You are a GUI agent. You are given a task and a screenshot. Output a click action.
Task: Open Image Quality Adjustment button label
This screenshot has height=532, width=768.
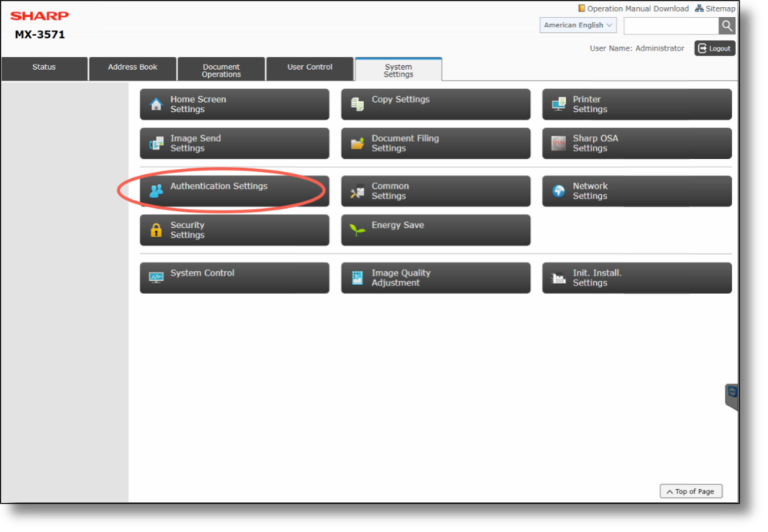(x=401, y=278)
